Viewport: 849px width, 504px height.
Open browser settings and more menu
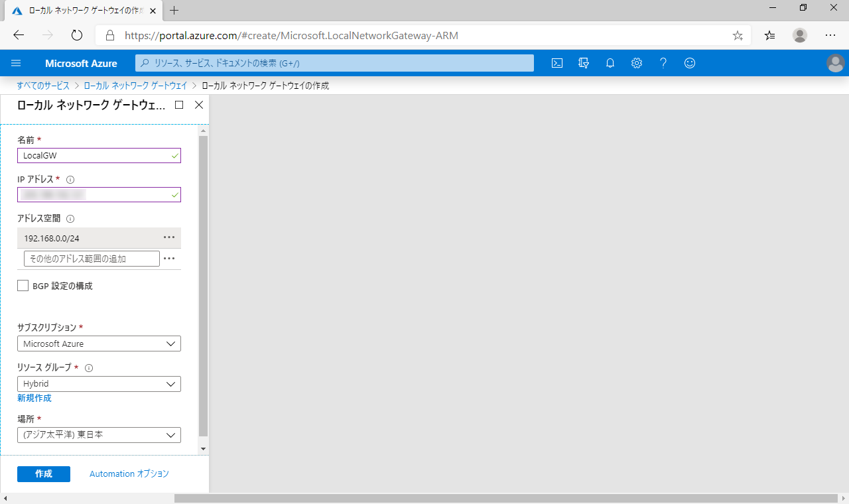tap(830, 35)
